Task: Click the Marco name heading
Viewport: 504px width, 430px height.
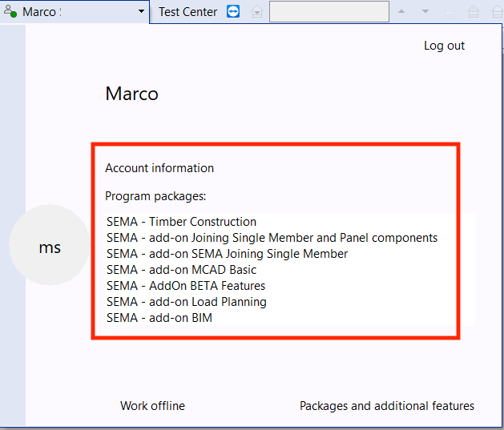Action: (131, 94)
